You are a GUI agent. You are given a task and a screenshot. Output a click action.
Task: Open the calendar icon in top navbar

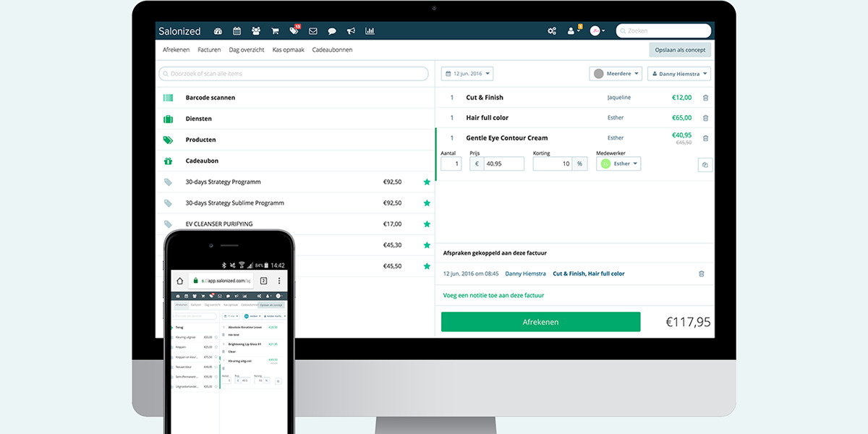pyautogui.click(x=237, y=31)
